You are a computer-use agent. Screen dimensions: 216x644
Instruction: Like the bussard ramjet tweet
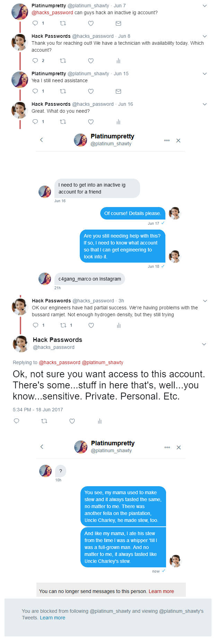pos(91,325)
